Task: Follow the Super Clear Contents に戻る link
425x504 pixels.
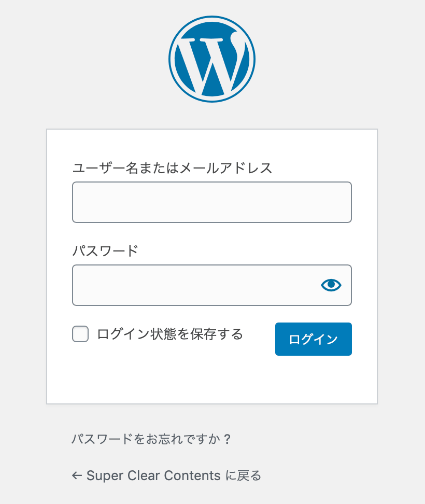Action: (x=166, y=475)
